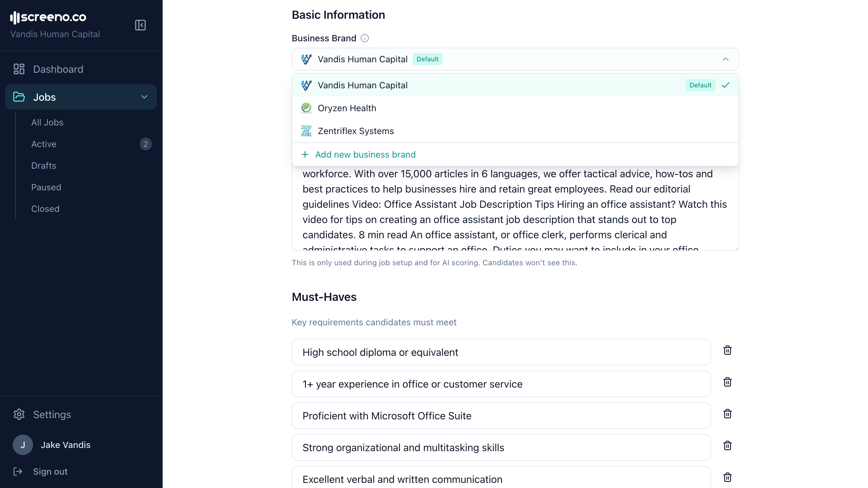The height and width of the screenshot is (488, 868).
Task: Click the Dashboard grid icon
Action: pos(19,69)
